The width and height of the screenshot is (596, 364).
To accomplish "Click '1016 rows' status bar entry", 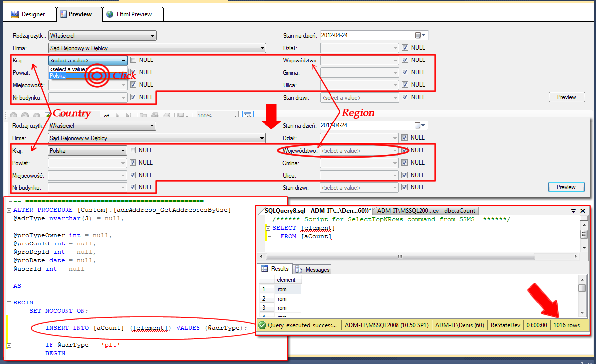I will click(567, 325).
